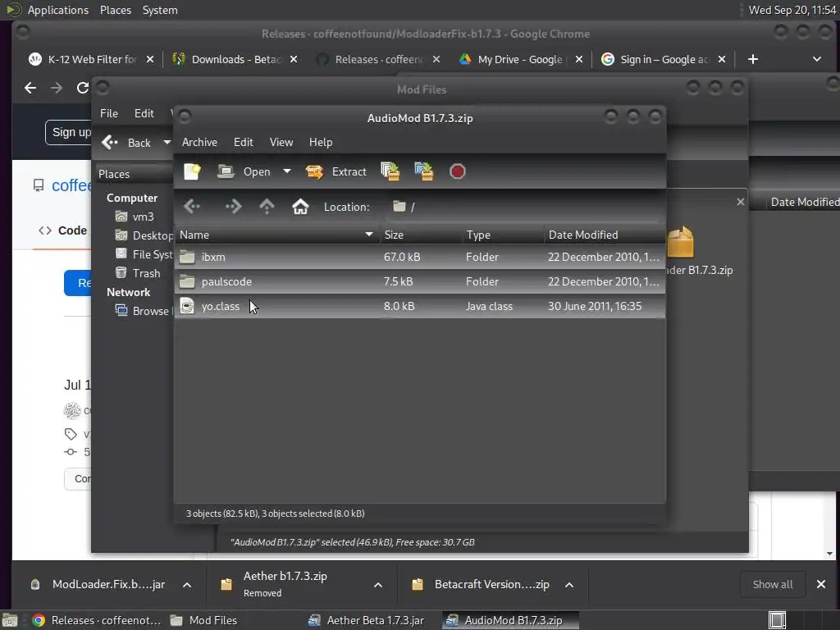
Task: Click the workspace switcher in bottom panel
Action: point(778,620)
